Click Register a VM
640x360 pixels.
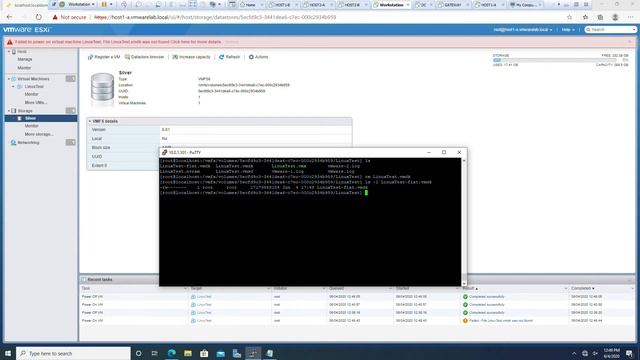(x=104, y=57)
